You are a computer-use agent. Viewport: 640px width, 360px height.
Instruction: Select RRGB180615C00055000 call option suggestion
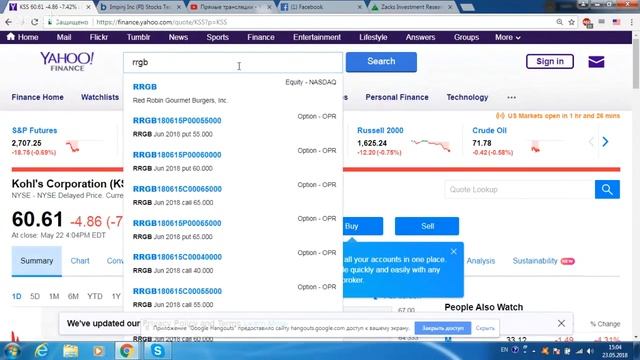point(233,298)
